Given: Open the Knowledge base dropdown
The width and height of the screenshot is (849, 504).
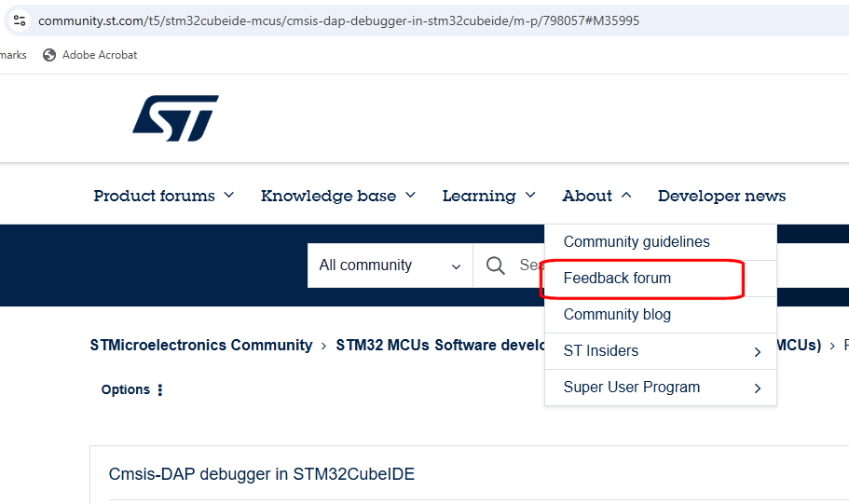Looking at the screenshot, I should point(338,196).
